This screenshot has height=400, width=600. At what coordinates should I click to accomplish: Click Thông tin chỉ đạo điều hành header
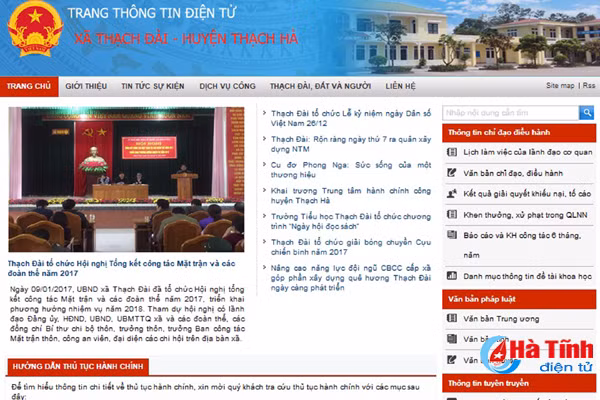tap(519, 132)
